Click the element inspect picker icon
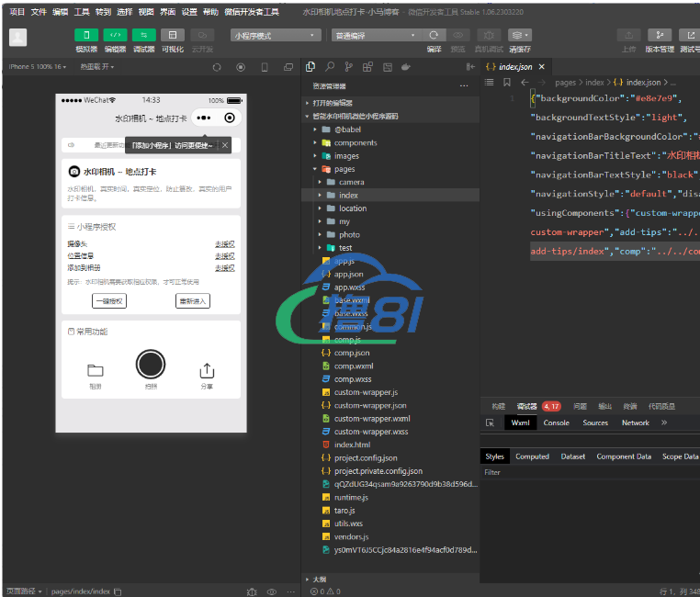 click(490, 422)
